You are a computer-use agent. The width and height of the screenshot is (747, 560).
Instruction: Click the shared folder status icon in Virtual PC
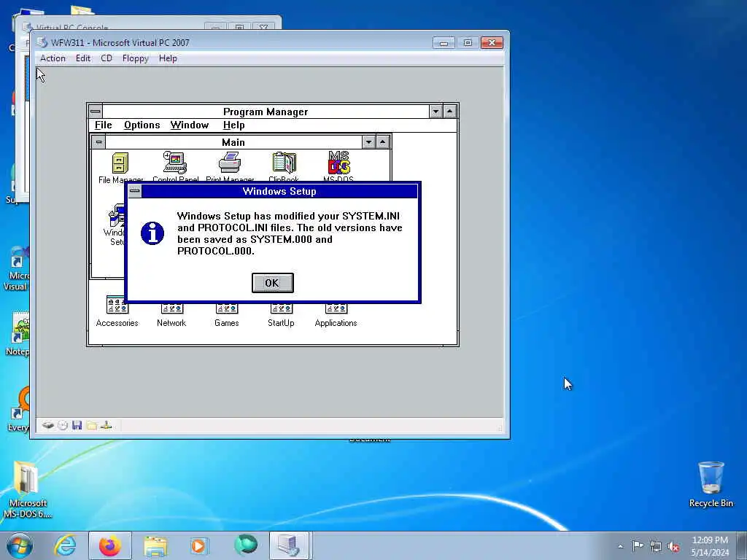[x=91, y=425]
